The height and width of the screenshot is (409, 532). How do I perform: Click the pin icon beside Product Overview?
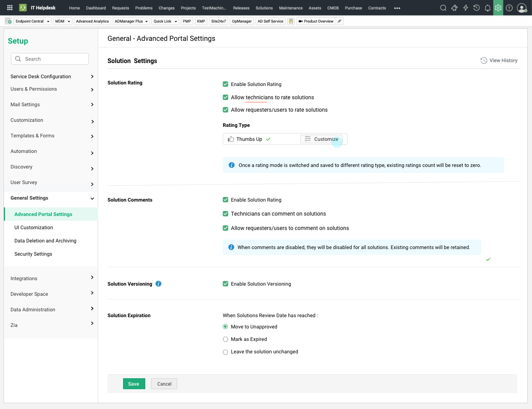coord(340,21)
